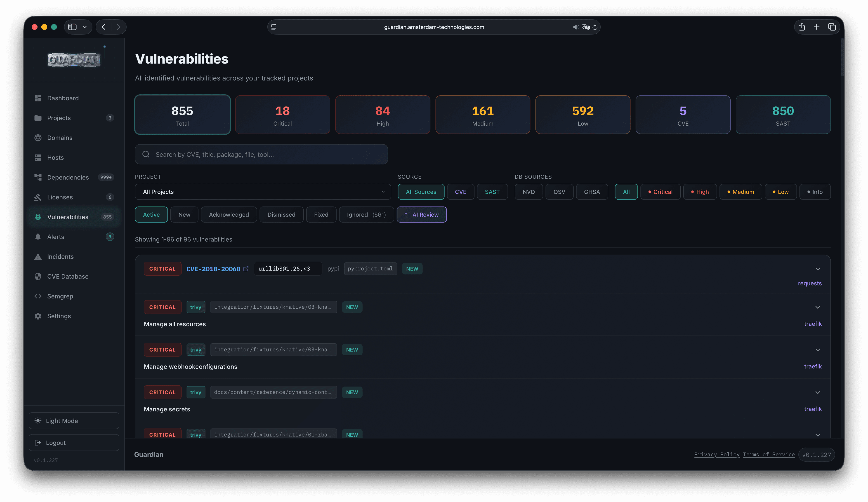868x502 pixels.
Task: Switch to the Acknowledged status tab
Action: [229, 214]
